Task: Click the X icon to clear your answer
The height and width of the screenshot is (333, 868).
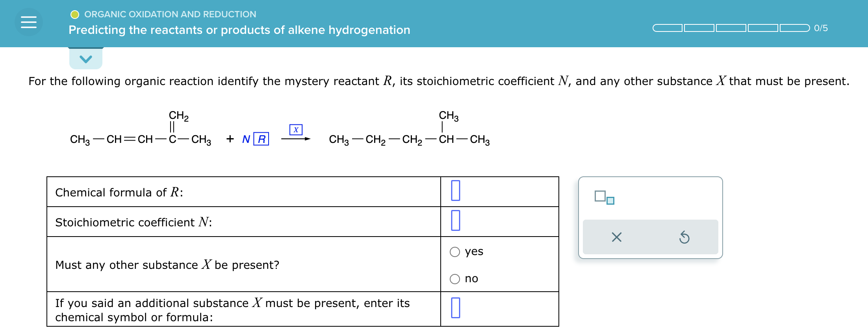Action: [616, 237]
